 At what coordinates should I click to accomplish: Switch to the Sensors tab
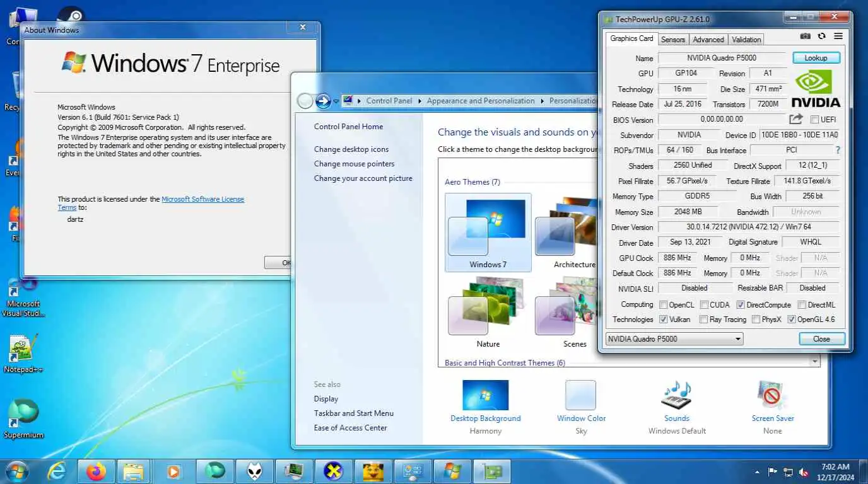[x=673, y=39]
